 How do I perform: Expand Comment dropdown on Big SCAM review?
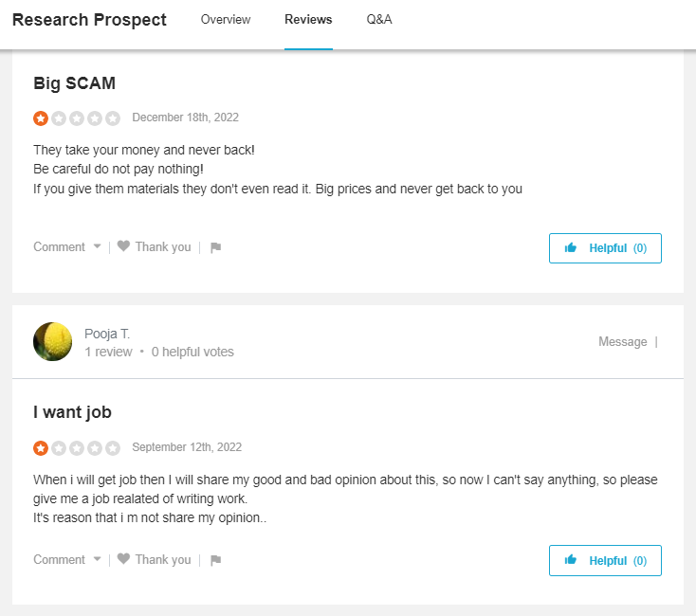(97, 247)
